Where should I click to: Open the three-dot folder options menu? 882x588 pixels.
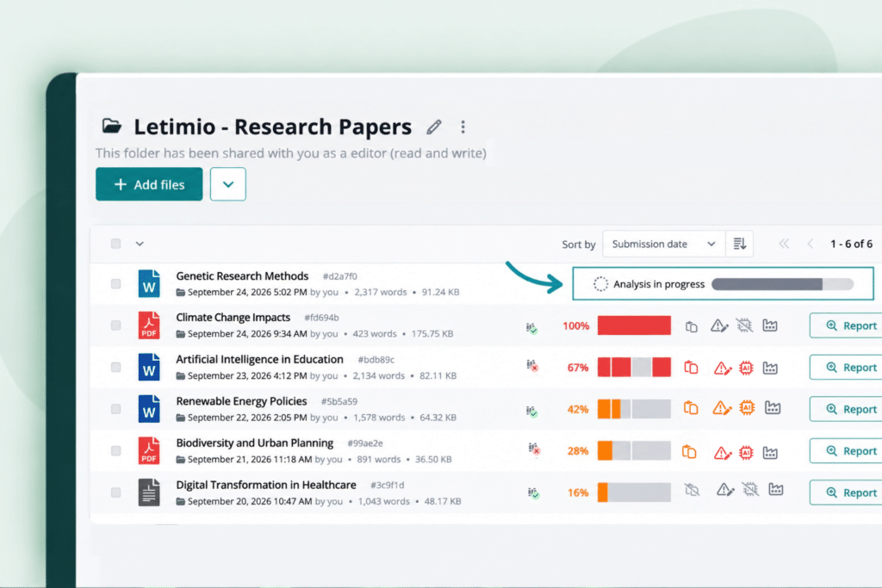click(463, 127)
